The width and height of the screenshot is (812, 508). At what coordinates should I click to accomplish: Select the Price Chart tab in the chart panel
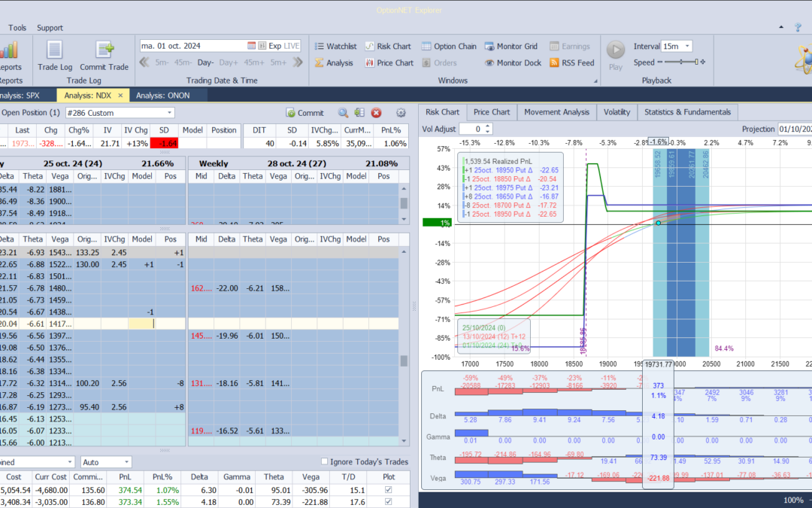[492, 112]
